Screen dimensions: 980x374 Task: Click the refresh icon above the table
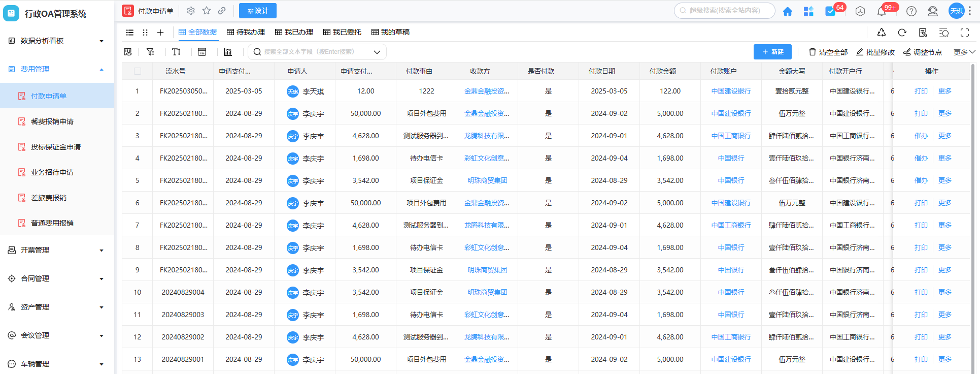click(902, 33)
